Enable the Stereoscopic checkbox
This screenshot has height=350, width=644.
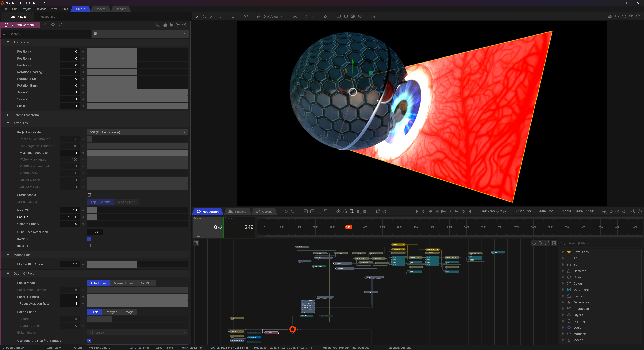coord(89,195)
